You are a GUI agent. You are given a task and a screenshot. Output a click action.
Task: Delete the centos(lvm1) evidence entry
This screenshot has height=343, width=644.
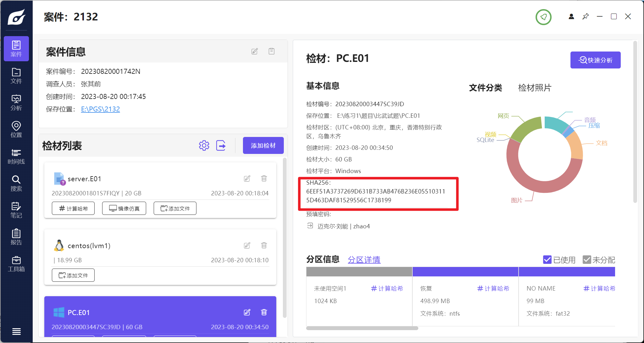click(x=264, y=245)
